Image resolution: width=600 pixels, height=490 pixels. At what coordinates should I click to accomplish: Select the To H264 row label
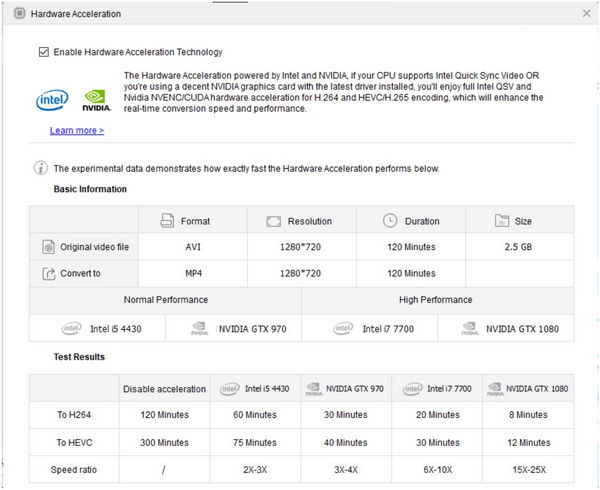click(x=74, y=415)
